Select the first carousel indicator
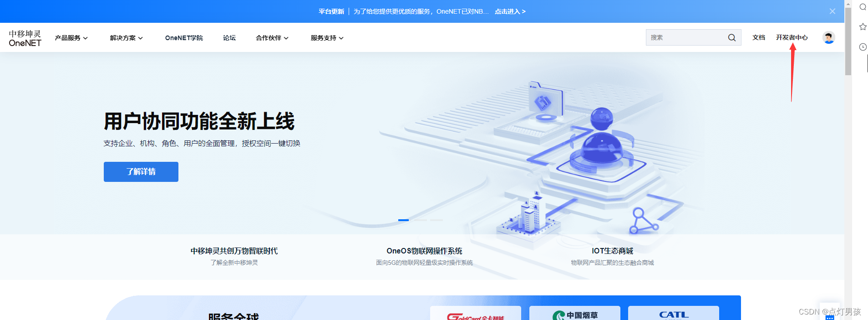This screenshot has width=868, height=320. pos(403,220)
